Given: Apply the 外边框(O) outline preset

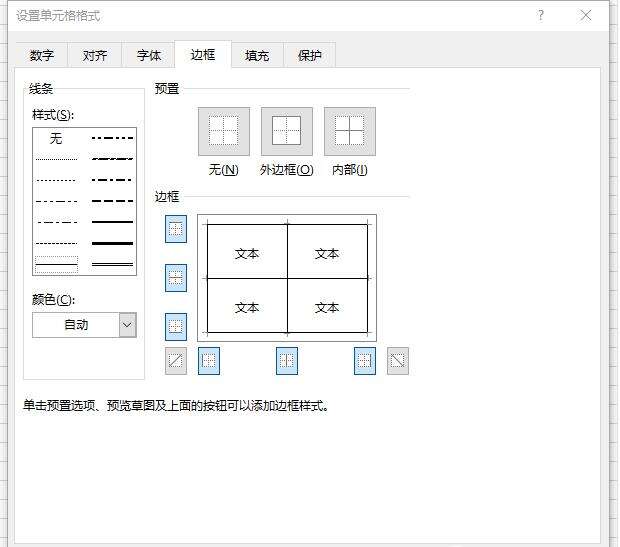Looking at the screenshot, I should [x=287, y=131].
